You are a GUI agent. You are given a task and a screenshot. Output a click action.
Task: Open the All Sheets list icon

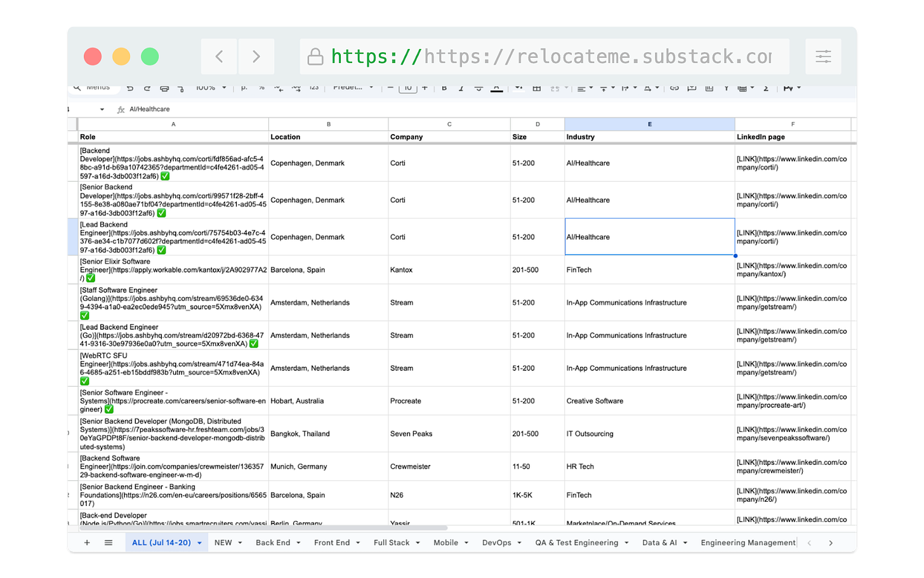109,543
